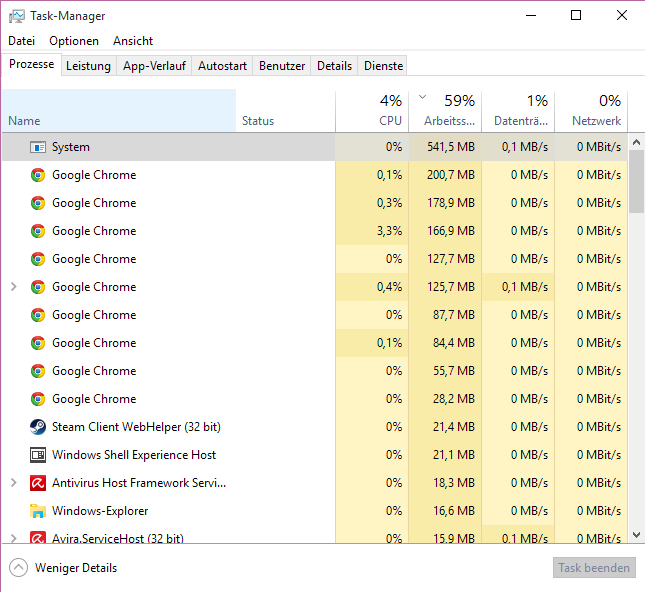645x592 pixels.
Task: Click Chrome icon in the 125,7 MB row
Action: coord(38,287)
